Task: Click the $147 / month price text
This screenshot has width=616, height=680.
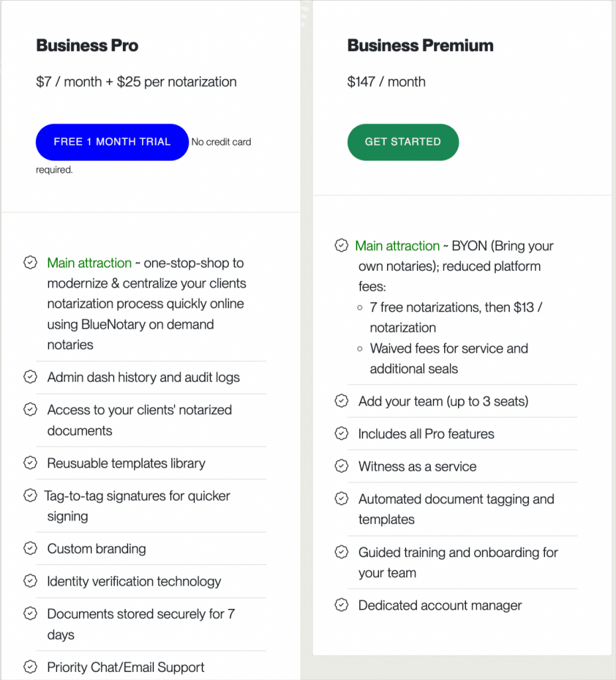Action: (386, 82)
